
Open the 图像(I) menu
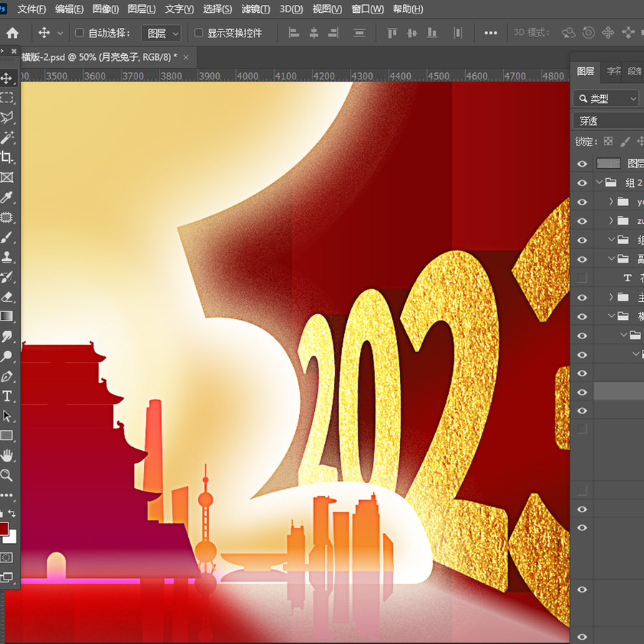106,9
